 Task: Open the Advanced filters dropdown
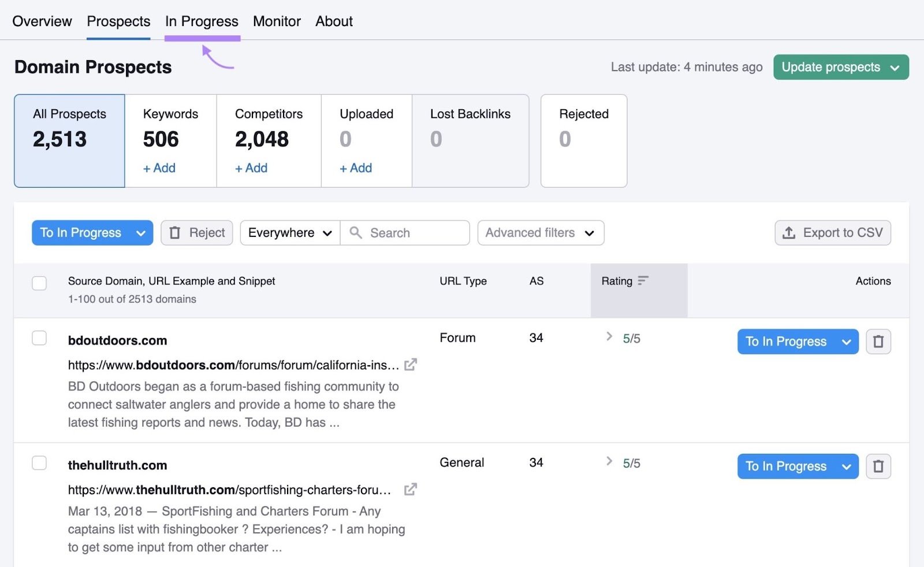point(540,232)
